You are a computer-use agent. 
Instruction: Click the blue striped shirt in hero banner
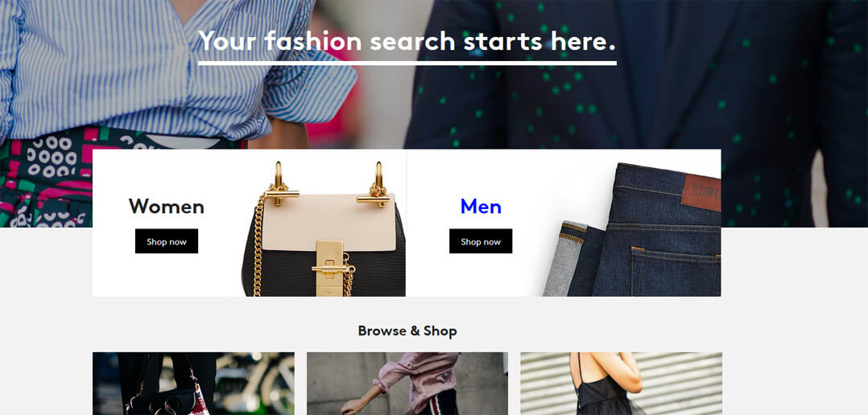coord(166,69)
